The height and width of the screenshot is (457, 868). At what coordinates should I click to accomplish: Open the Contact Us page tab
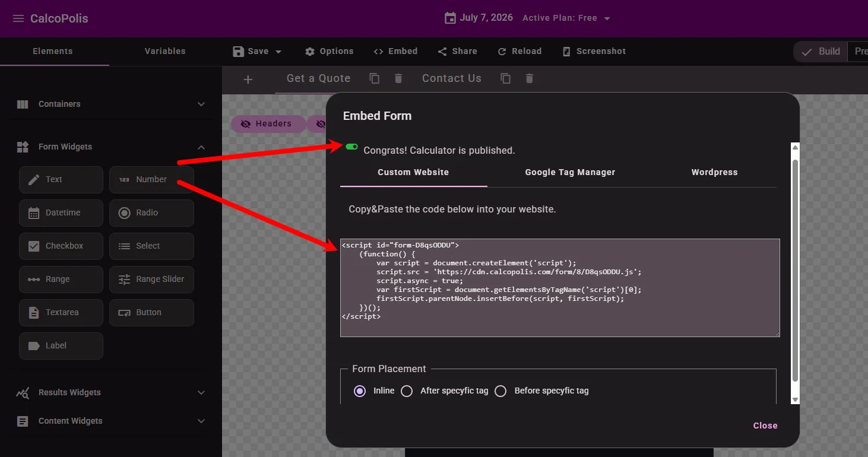coord(452,78)
